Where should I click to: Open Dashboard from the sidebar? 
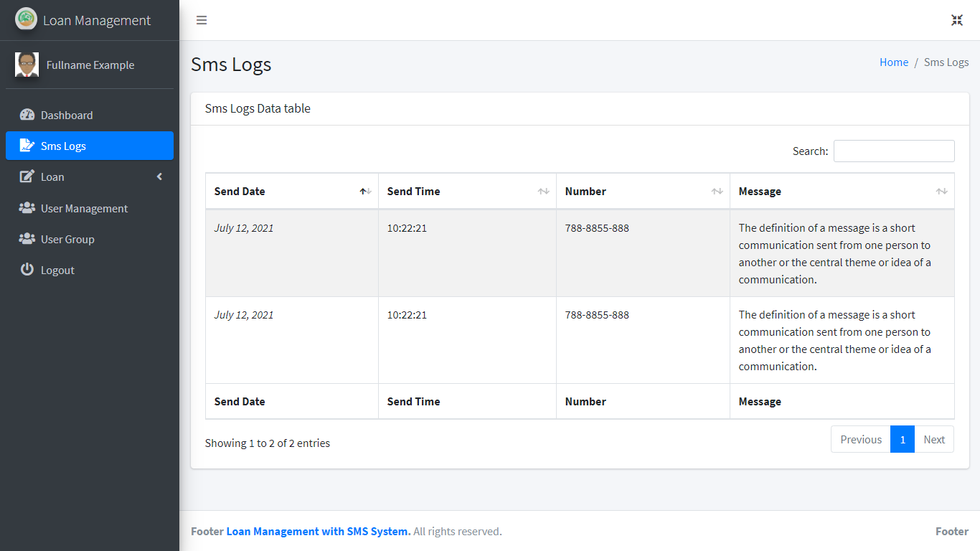pos(90,115)
